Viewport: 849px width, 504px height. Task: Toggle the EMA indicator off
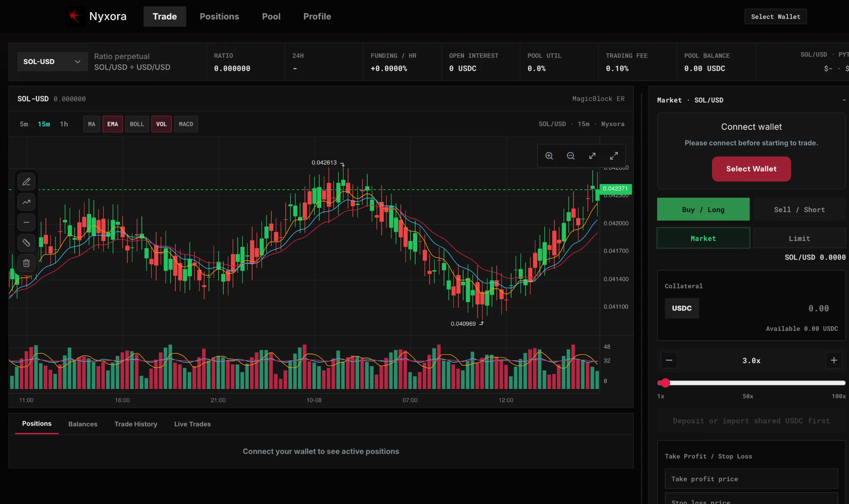point(112,124)
